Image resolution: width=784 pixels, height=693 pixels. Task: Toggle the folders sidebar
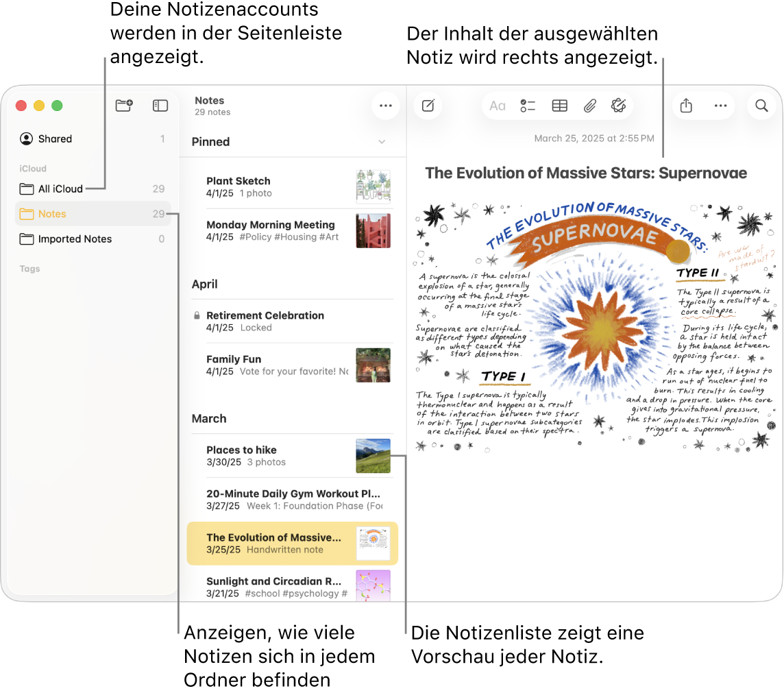(160, 106)
